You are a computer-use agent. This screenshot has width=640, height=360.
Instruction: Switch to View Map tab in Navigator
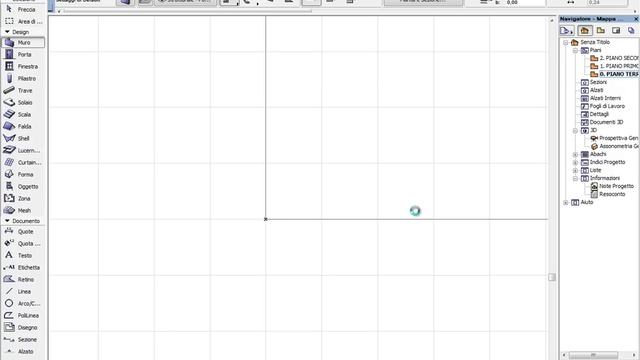click(x=600, y=31)
